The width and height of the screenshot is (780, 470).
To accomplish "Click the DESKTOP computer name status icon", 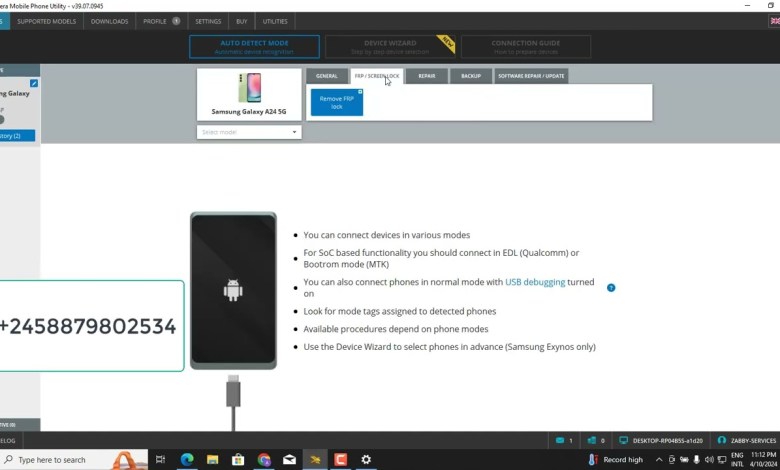I will (624, 440).
